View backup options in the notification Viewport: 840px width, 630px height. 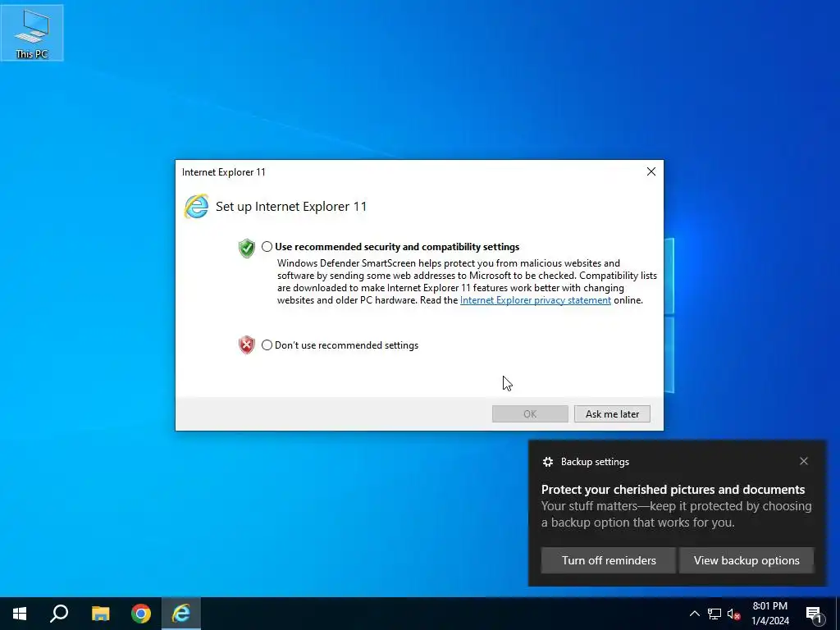tap(746, 560)
